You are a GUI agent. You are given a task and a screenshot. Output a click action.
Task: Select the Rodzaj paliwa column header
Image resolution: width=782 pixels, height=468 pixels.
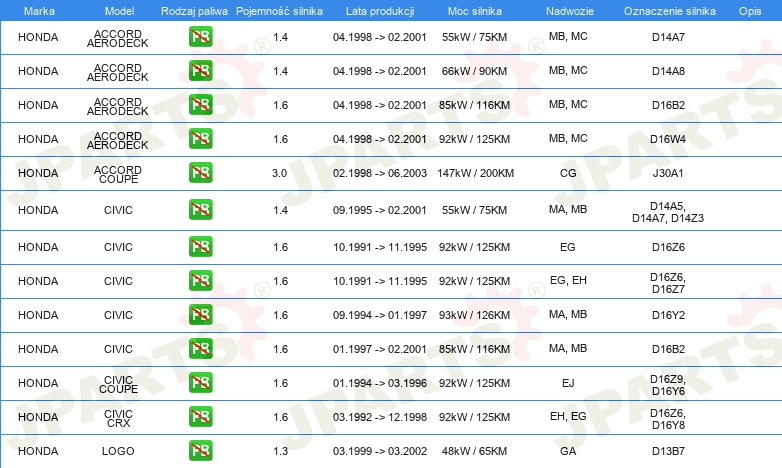194,11
